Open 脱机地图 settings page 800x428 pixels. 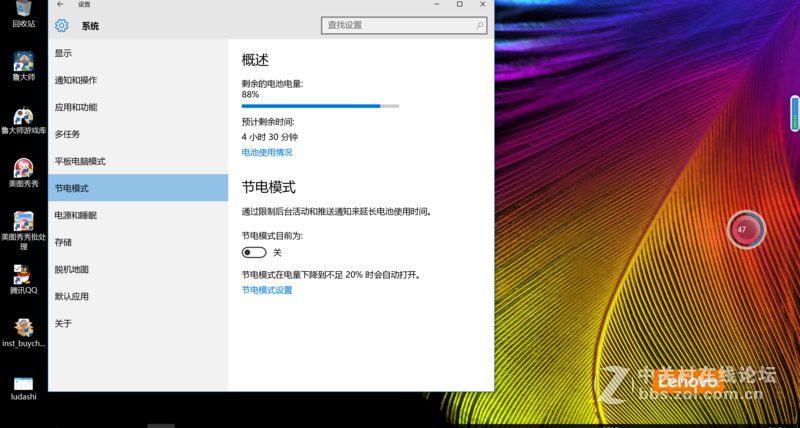138,269
